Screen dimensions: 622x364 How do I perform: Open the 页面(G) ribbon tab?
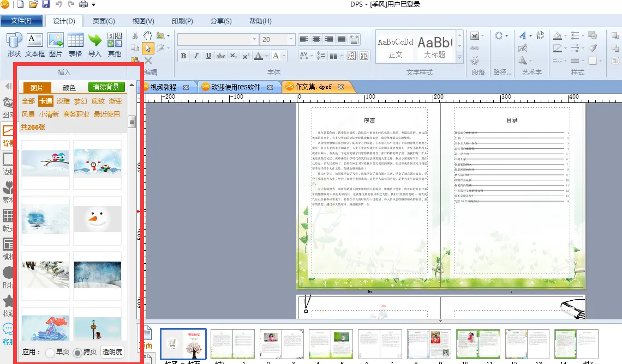(x=103, y=21)
